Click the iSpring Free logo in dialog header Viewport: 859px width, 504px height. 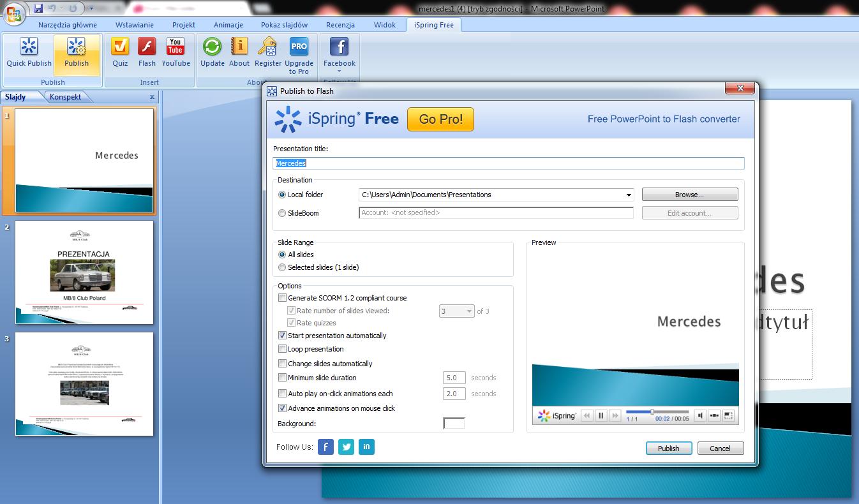pos(337,119)
